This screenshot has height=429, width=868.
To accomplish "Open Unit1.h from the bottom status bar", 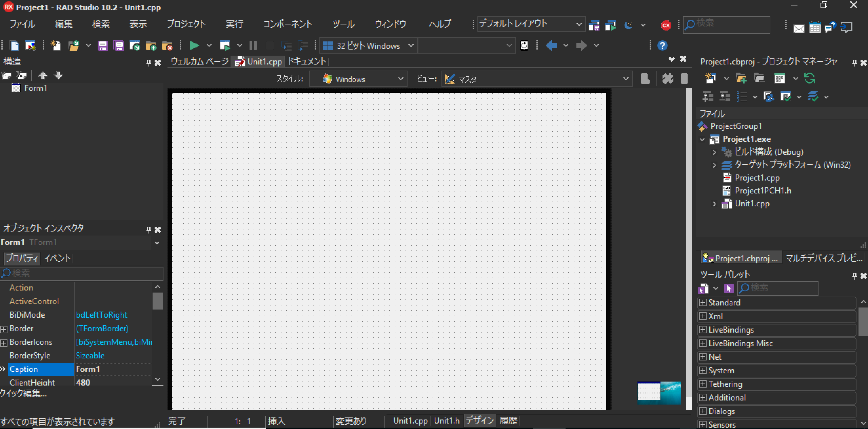I will click(x=446, y=421).
